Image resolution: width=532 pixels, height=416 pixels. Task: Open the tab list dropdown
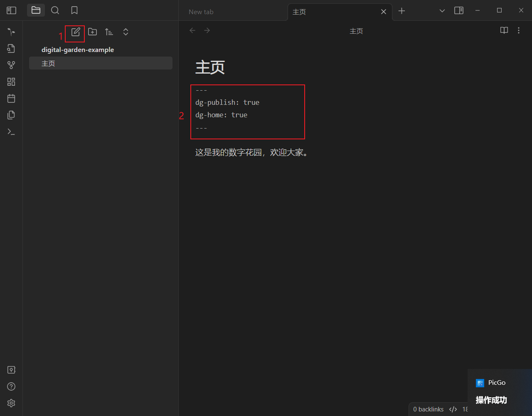[442, 11]
